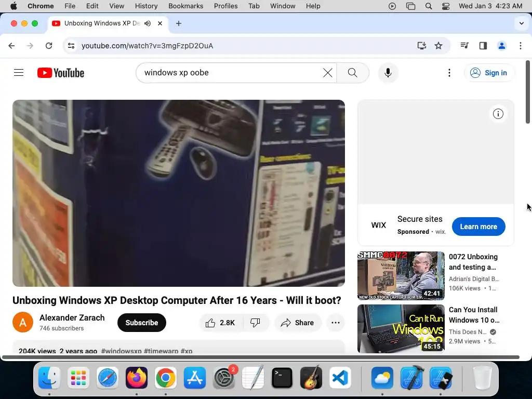The height and width of the screenshot is (399, 532).
Task: Go back with browser back arrow
Action: pyautogui.click(x=11, y=46)
